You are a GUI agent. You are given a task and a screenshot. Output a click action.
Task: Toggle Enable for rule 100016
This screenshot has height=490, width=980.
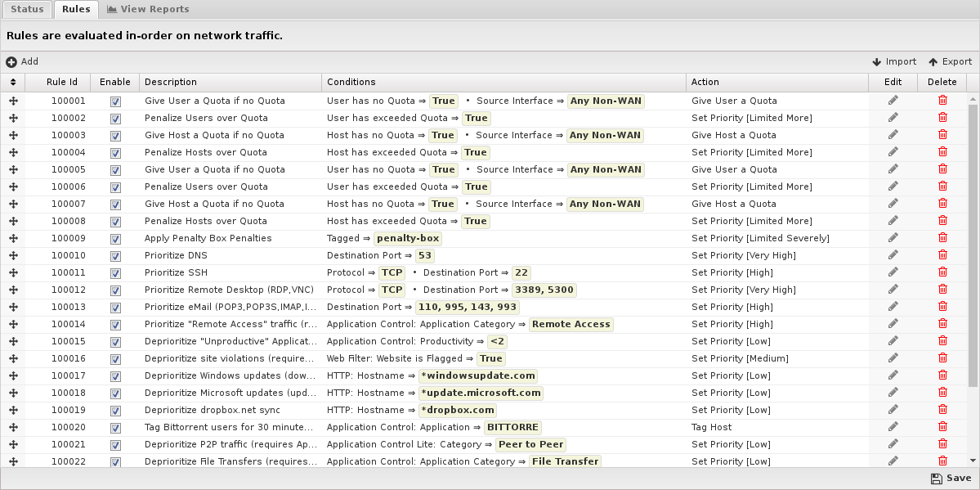click(115, 359)
